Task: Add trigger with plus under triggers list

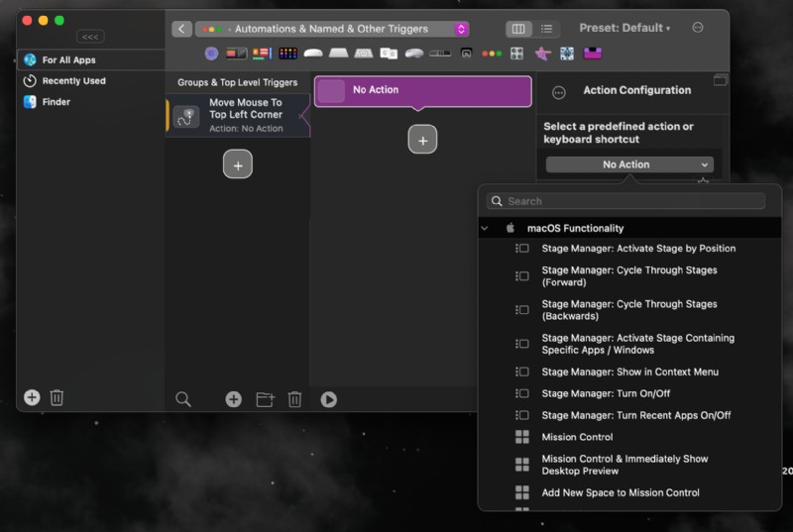Action: point(238,164)
